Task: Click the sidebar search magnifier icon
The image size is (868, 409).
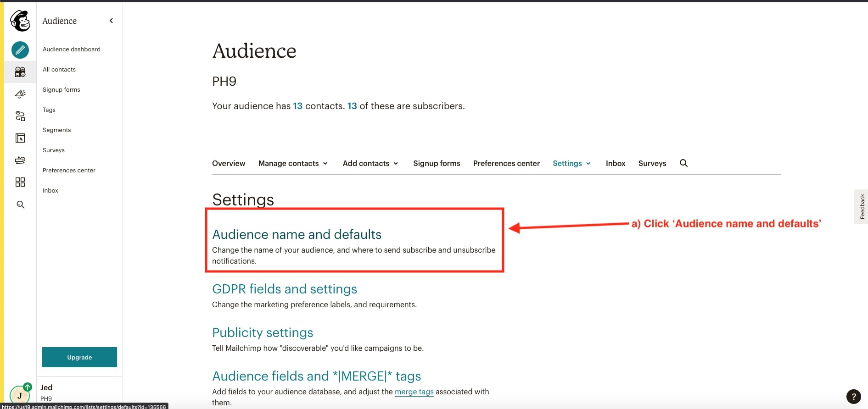Action: [x=20, y=204]
